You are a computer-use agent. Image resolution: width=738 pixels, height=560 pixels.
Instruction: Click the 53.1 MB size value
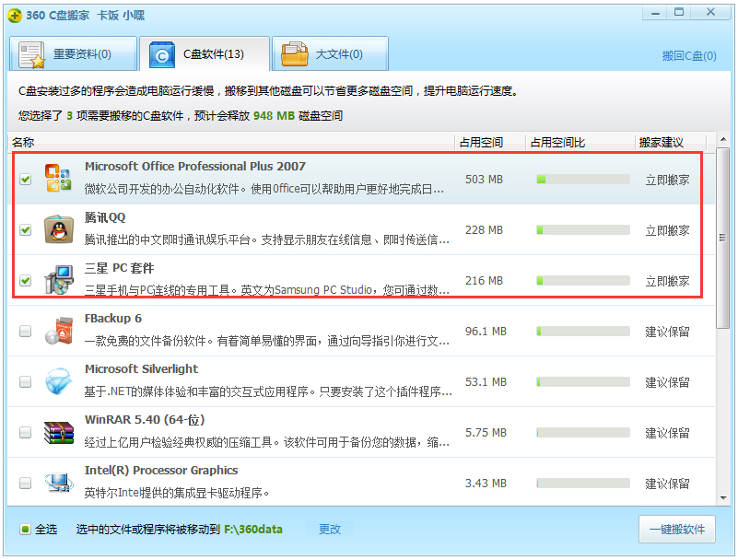[x=486, y=382]
